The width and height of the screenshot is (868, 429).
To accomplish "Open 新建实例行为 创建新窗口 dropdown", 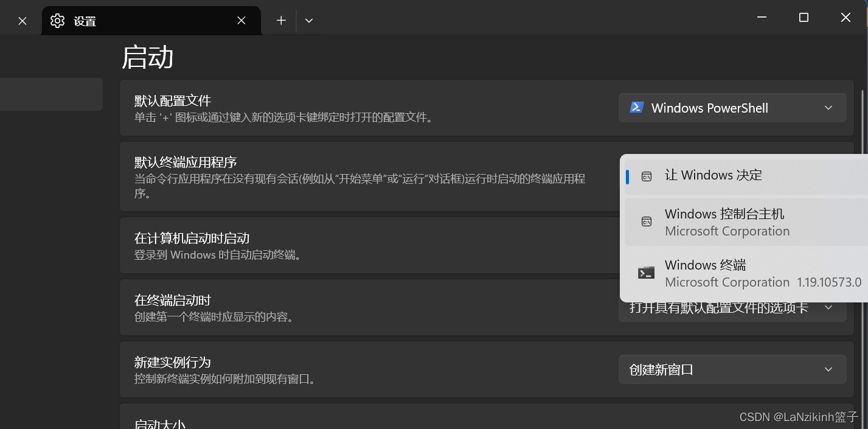I will [x=732, y=369].
